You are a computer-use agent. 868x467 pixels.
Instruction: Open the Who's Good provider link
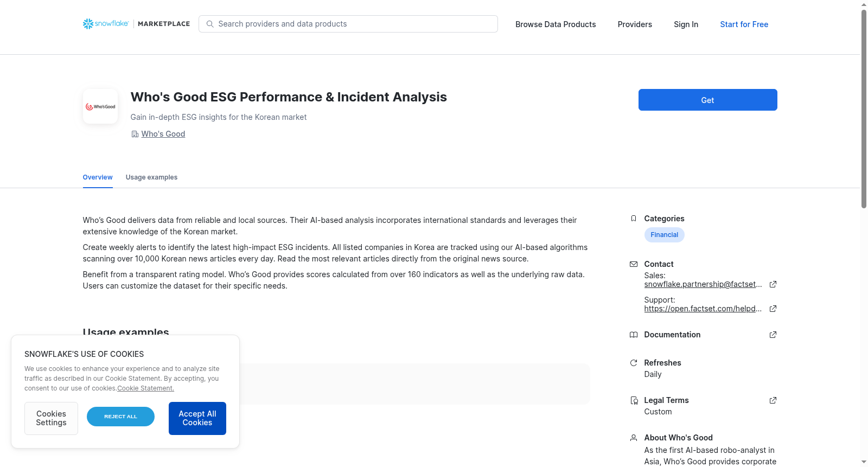point(163,134)
